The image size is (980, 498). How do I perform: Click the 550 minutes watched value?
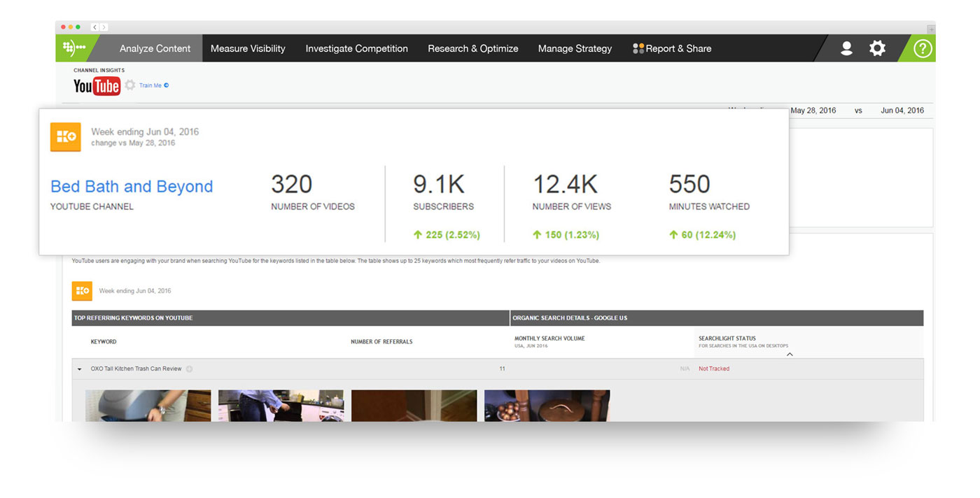point(689,184)
